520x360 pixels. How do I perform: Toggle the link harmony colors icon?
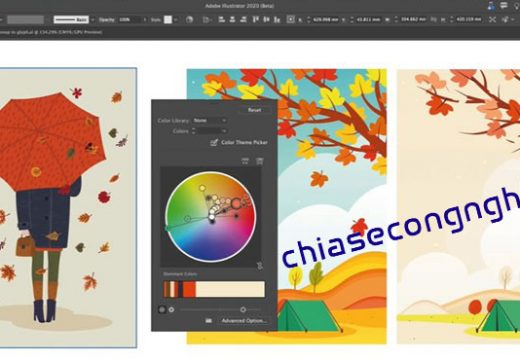[260, 266]
